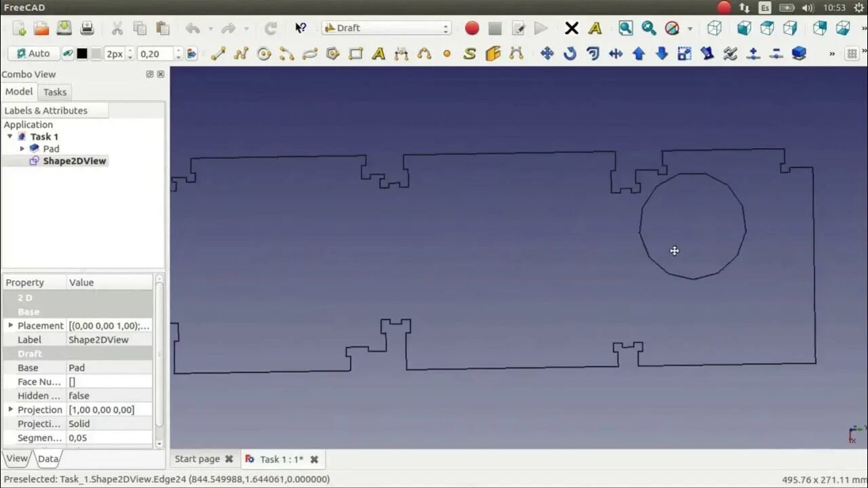Switch to the Tasks tab
The width and height of the screenshot is (868, 488).
pyautogui.click(x=55, y=92)
